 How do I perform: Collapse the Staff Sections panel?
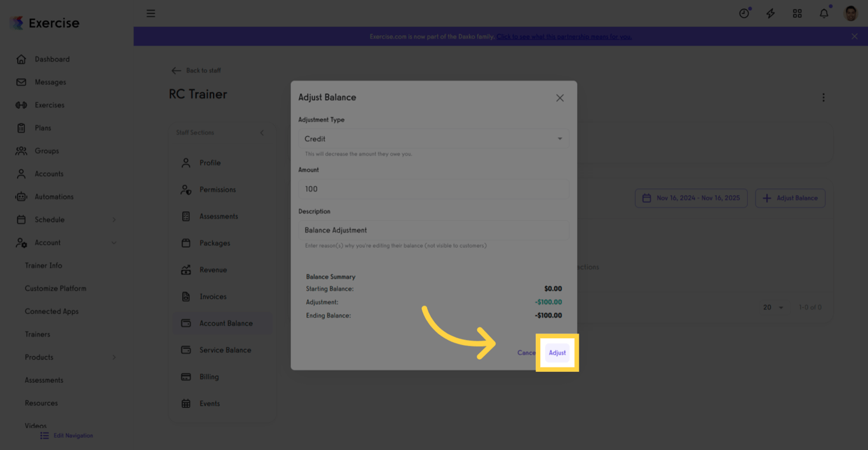pos(261,132)
